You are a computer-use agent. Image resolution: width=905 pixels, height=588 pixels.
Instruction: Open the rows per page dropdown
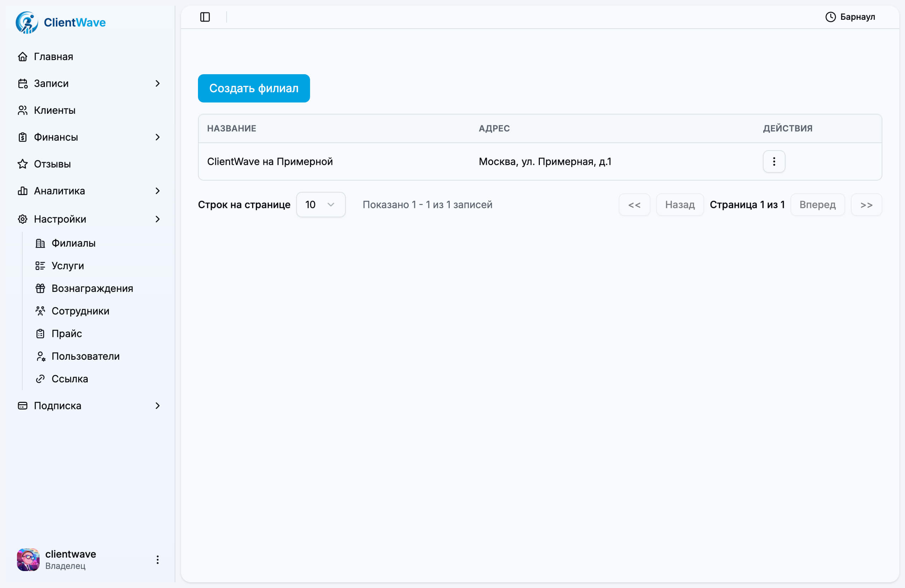pos(321,205)
